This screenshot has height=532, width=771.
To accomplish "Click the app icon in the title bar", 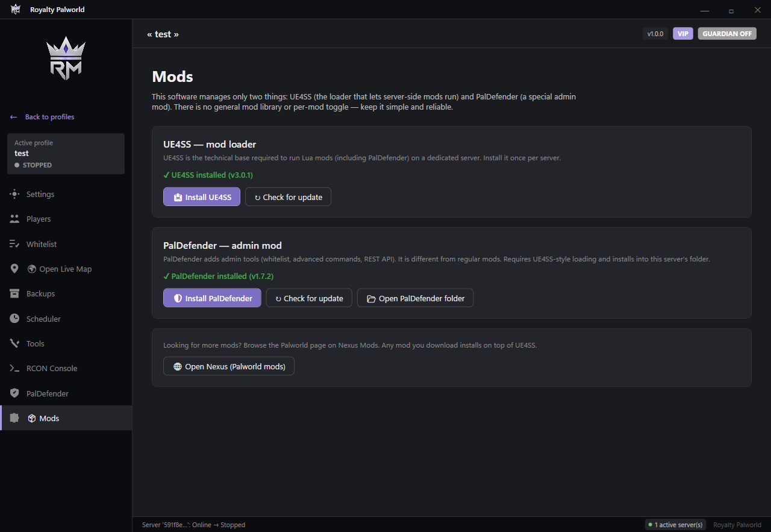I will point(16,10).
